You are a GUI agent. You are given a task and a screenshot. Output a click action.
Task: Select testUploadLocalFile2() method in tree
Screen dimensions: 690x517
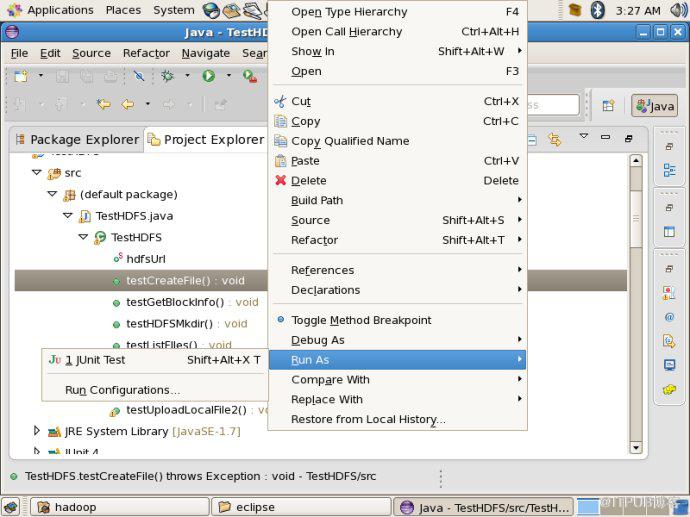187,410
